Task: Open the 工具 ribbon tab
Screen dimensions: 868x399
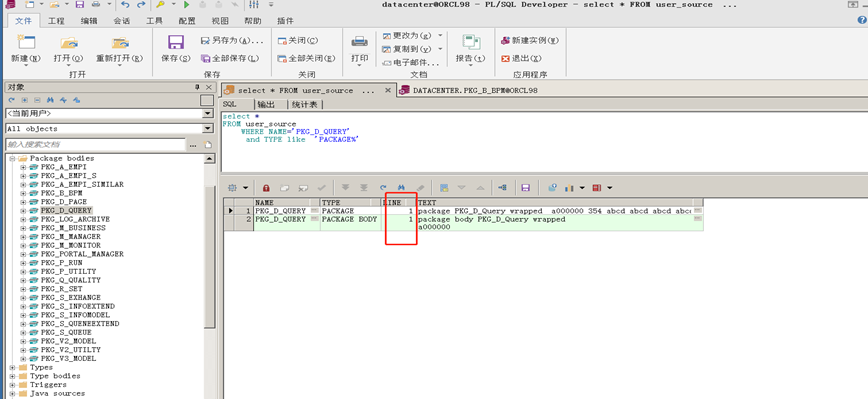Action: pyautogui.click(x=154, y=21)
